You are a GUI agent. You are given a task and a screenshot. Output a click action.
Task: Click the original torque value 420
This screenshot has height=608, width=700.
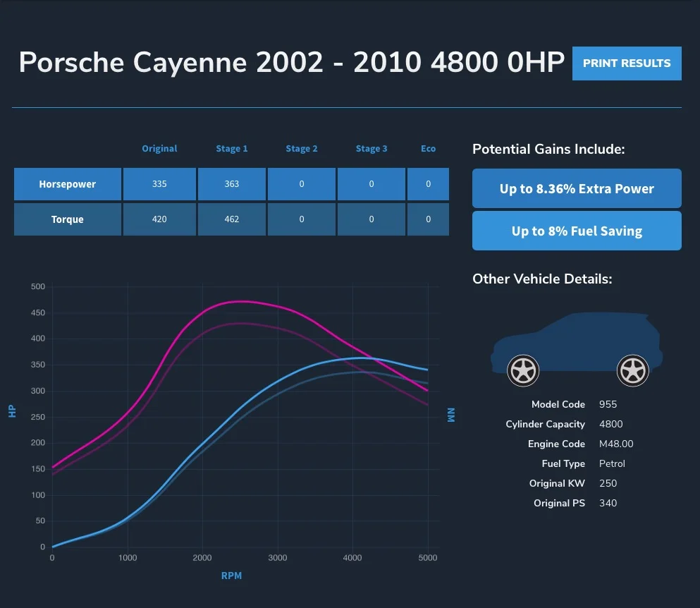tap(159, 219)
